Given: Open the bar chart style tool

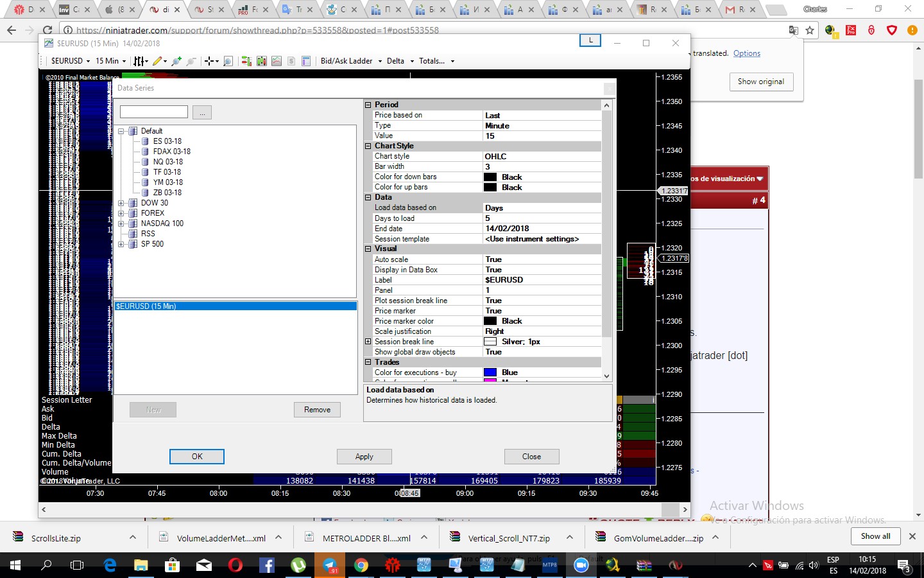Looking at the screenshot, I should [x=139, y=61].
